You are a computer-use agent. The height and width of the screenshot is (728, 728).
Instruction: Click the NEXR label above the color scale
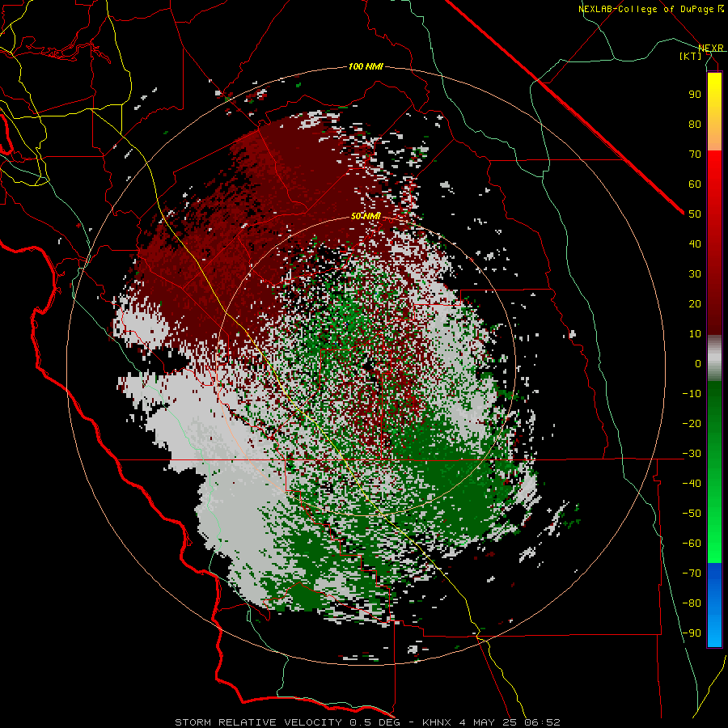pos(710,48)
